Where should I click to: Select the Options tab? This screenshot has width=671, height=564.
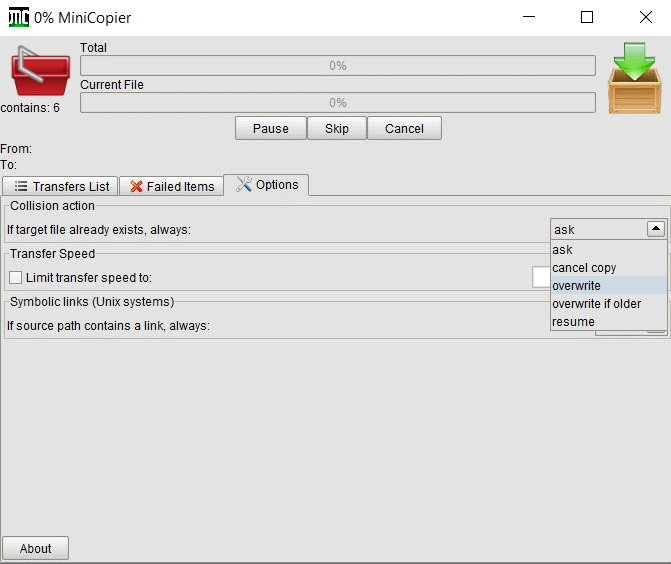pos(266,185)
